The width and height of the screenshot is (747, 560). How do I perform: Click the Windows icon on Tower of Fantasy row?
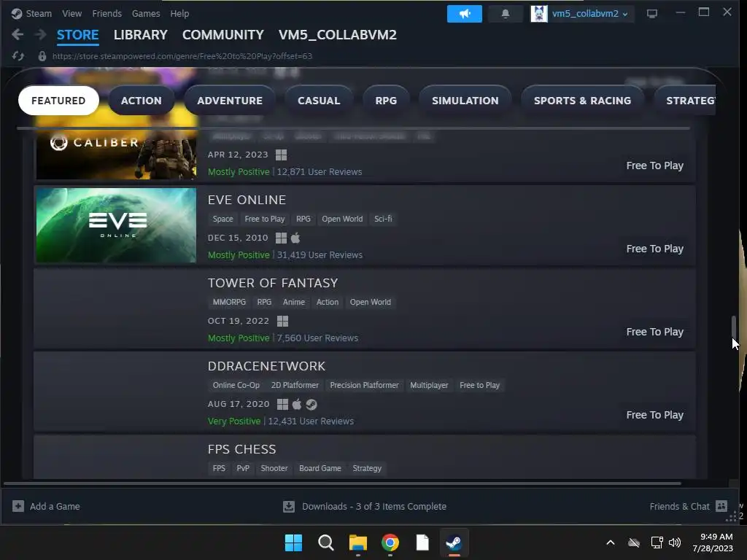pos(282,321)
